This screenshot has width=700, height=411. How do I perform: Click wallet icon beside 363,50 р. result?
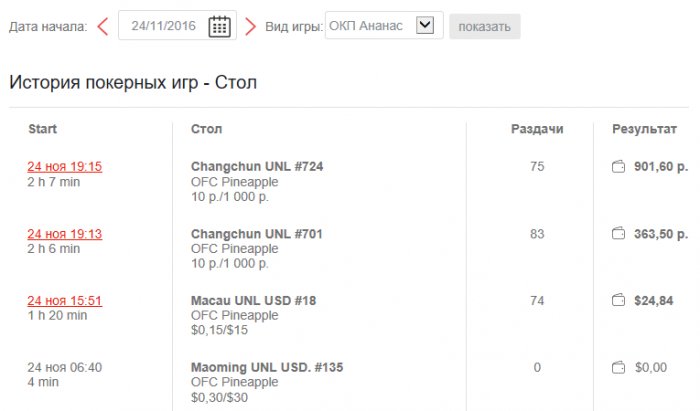pos(618,234)
